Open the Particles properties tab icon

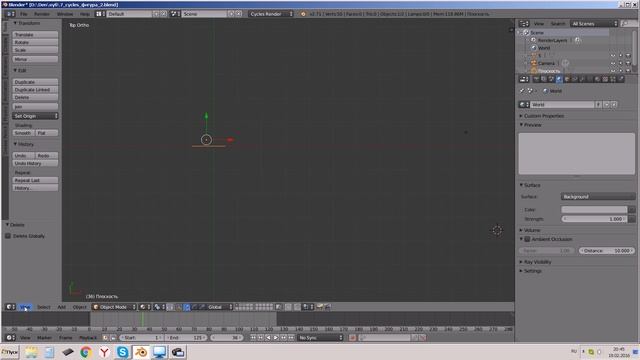tap(613, 79)
